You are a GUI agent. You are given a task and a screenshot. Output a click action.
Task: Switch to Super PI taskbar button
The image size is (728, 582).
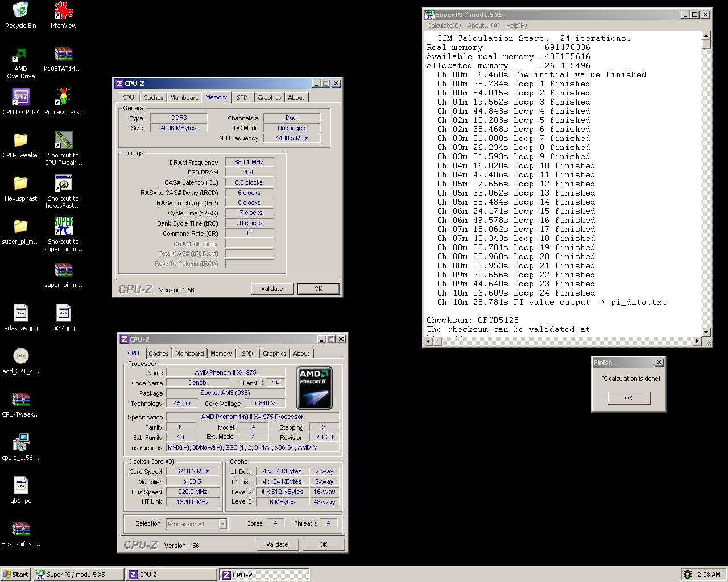click(77, 575)
